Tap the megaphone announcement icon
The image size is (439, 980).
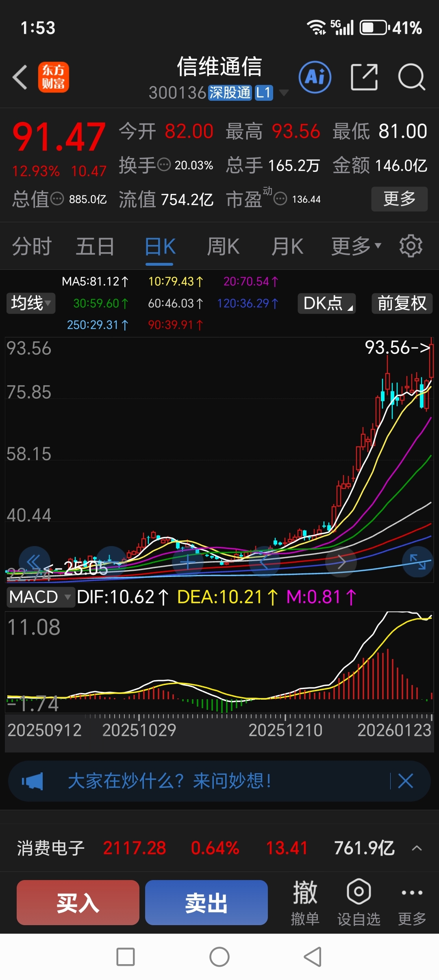point(33,781)
